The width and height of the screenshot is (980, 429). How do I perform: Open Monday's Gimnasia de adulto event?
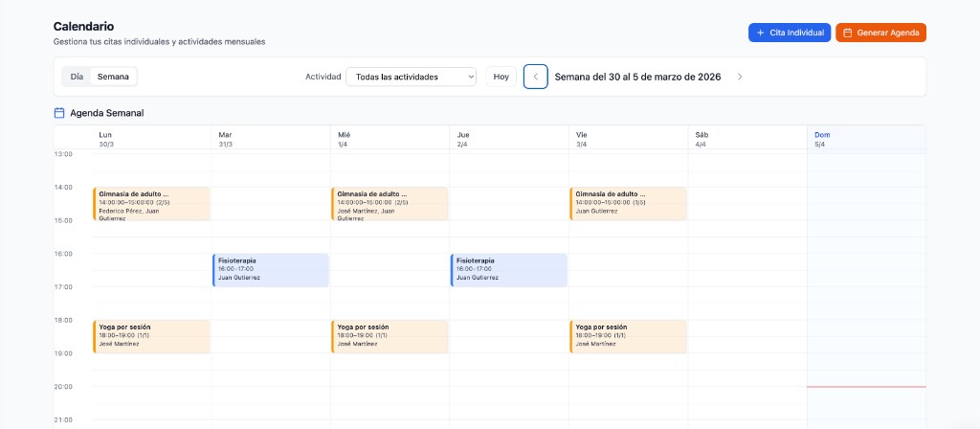(x=151, y=204)
